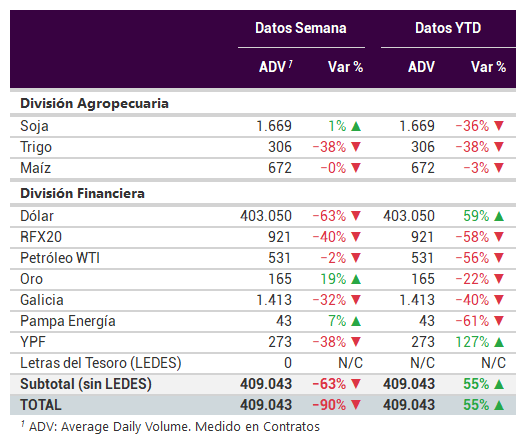Click the RFX20 row label
Image resolution: width=526 pixels, height=446 pixels.
pyautogui.click(x=41, y=237)
